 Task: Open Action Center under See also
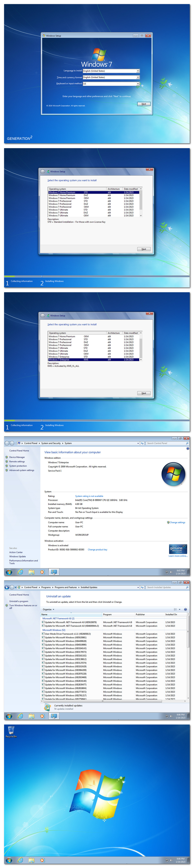[x=16, y=552]
